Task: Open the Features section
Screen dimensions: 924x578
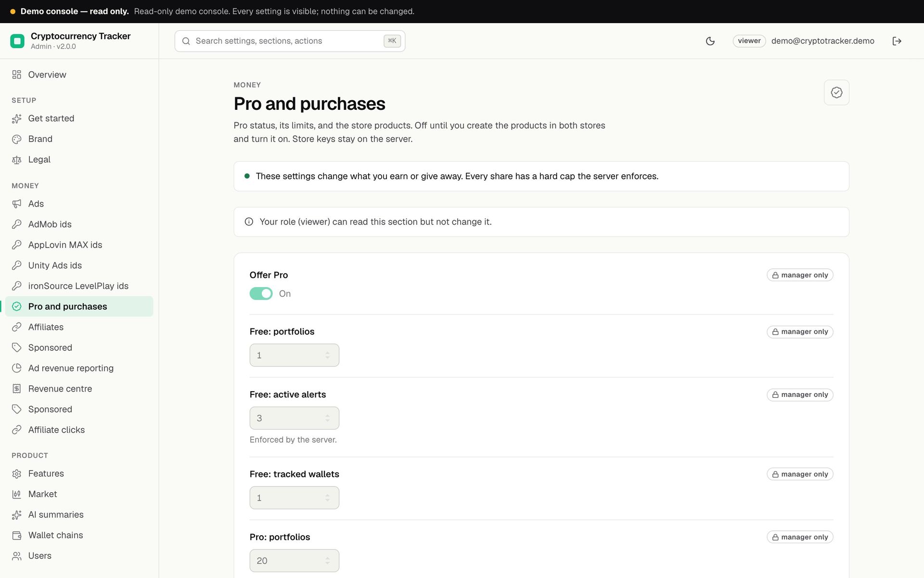Action: point(79,474)
